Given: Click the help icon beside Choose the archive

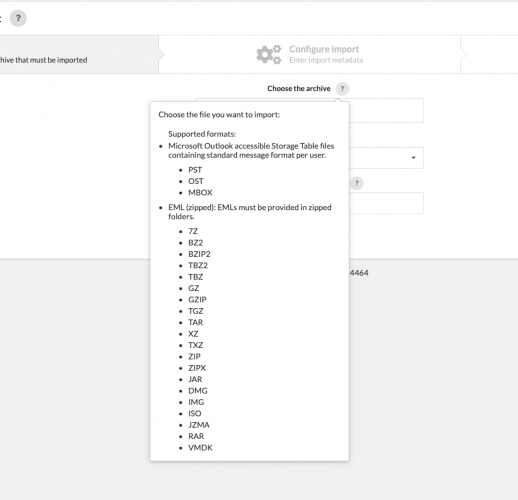Looking at the screenshot, I should pyautogui.click(x=342, y=89).
